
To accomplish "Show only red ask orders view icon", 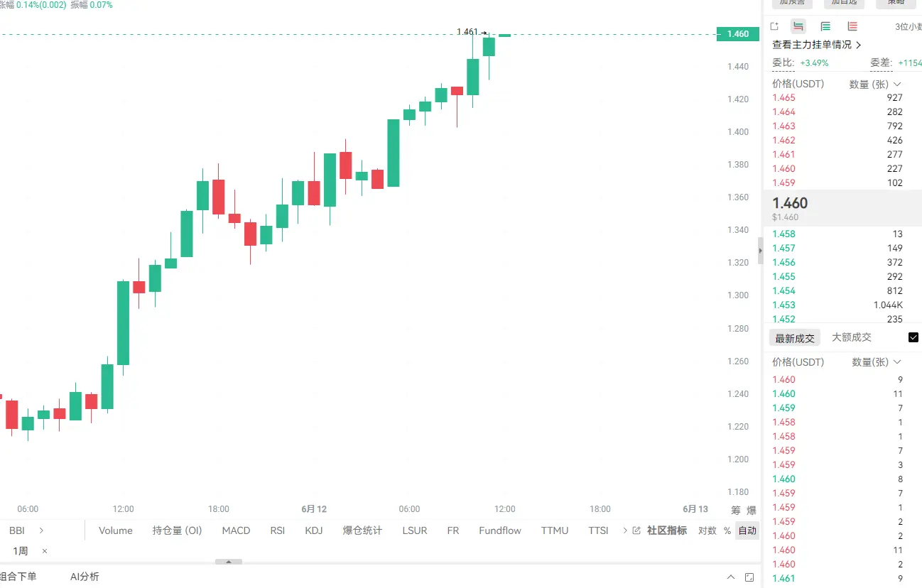I will pos(852,26).
